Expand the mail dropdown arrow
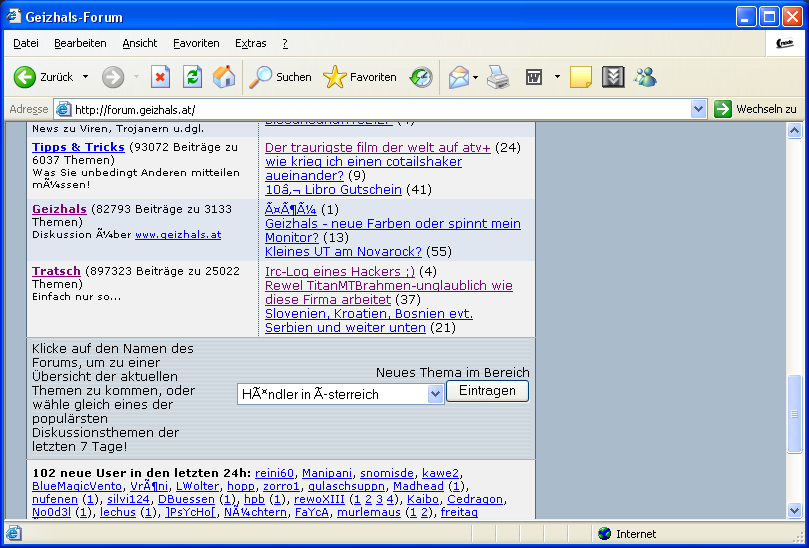The height and width of the screenshot is (548, 809). point(476,77)
